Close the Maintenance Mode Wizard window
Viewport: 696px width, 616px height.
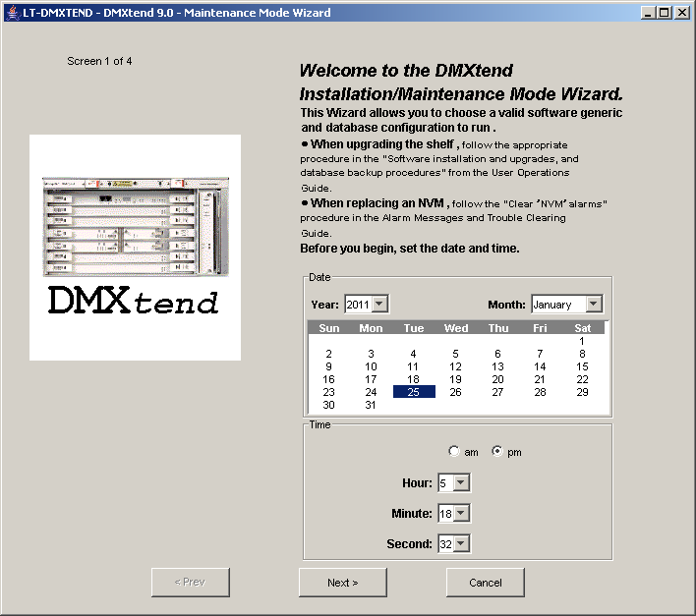point(681,13)
